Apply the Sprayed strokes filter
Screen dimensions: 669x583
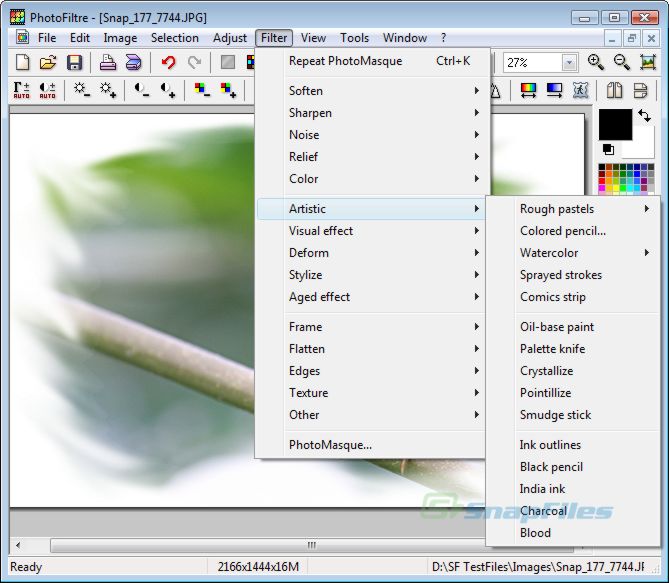(573, 275)
